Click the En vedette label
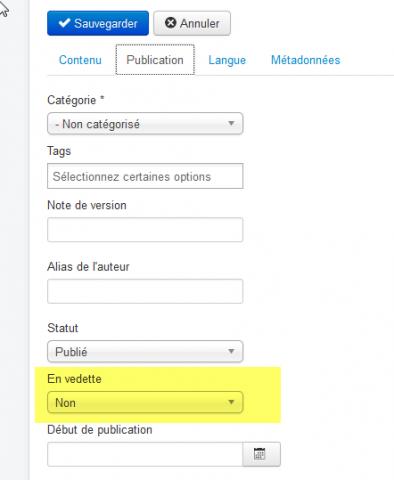The width and height of the screenshot is (394, 480). pos(74,379)
